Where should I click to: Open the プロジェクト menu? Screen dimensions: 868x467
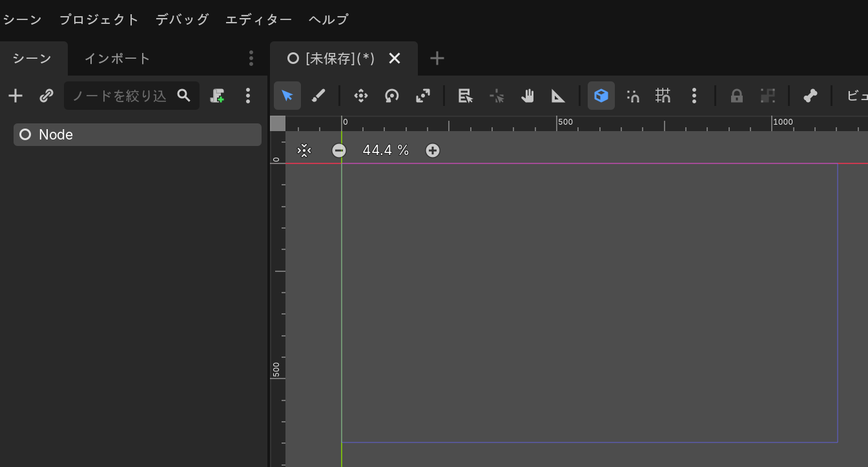click(99, 19)
